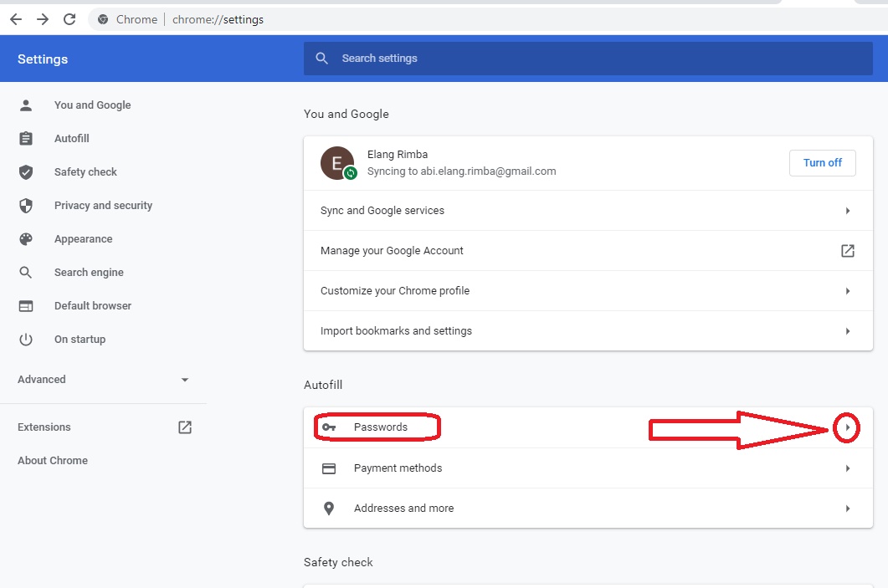This screenshot has height=588, width=888.
Task: Click the Syncing to abi.elang.rimba@gmail.com text
Action: (x=461, y=171)
